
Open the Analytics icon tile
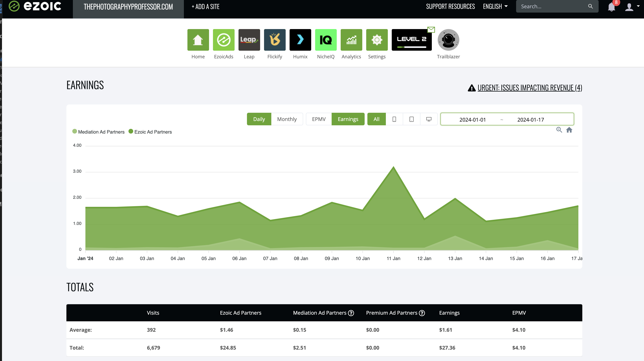coord(351,40)
